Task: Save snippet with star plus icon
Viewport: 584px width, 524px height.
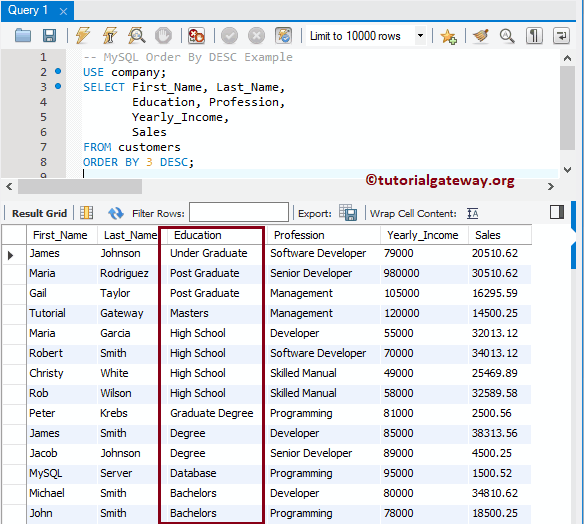Action: point(448,36)
